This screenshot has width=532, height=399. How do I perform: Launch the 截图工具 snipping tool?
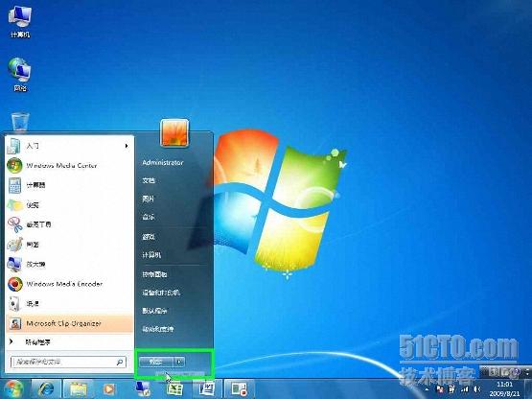[x=69, y=224]
